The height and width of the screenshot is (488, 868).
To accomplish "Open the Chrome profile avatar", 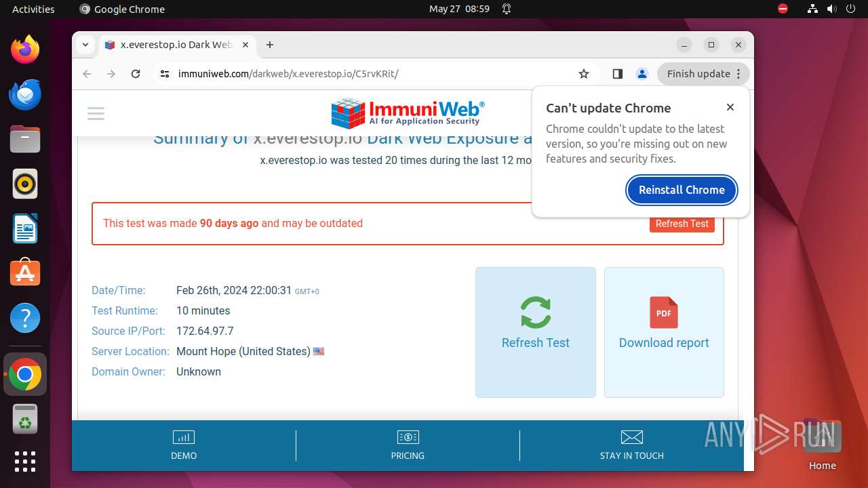I will (x=642, y=74).
